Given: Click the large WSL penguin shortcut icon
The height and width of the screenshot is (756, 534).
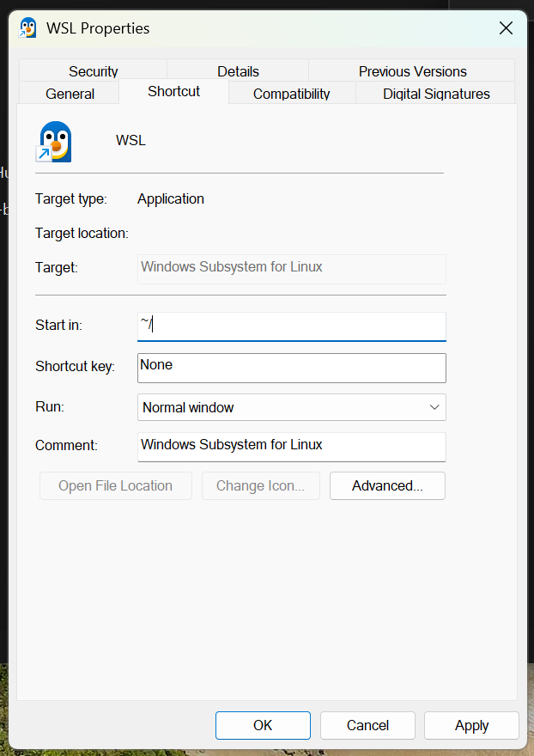Looking at the screenshot, I should (55, 142).
